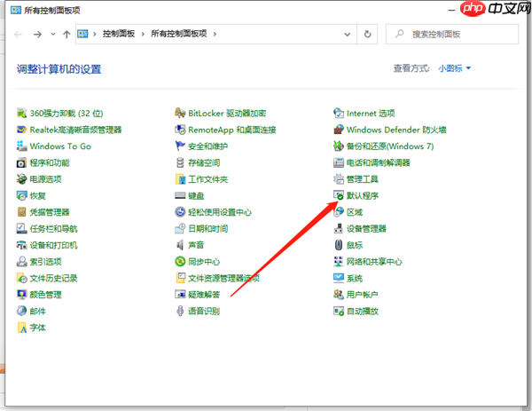Image resolution: width=532 pixels, height=411 pixels.
Task: Open 电源选项 icon
Action: [21, 179]
